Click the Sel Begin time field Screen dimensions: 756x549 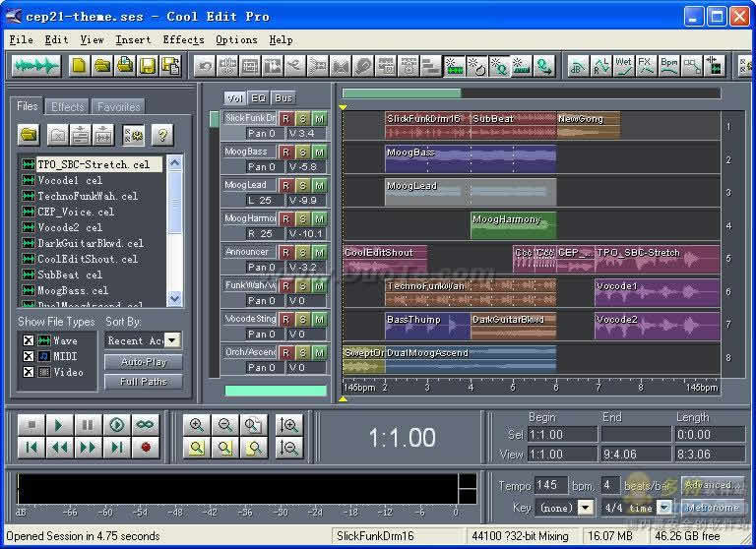[x=562, y=435]
